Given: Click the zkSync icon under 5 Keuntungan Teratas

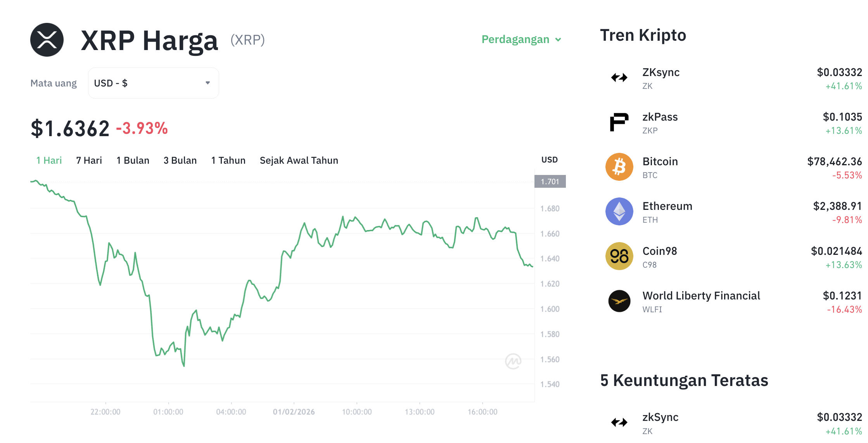Looking at the screenshot, I should coord(619,422).
